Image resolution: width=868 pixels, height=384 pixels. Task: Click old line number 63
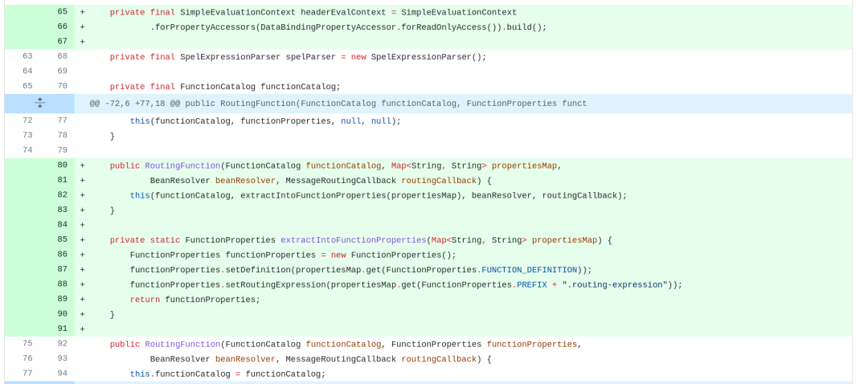click(27, 56)
